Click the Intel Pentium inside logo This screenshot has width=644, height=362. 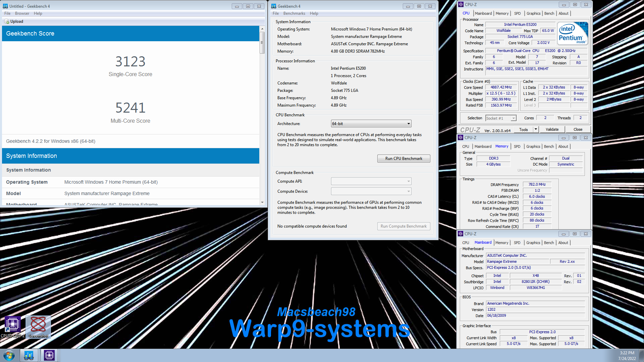(573, 34)
